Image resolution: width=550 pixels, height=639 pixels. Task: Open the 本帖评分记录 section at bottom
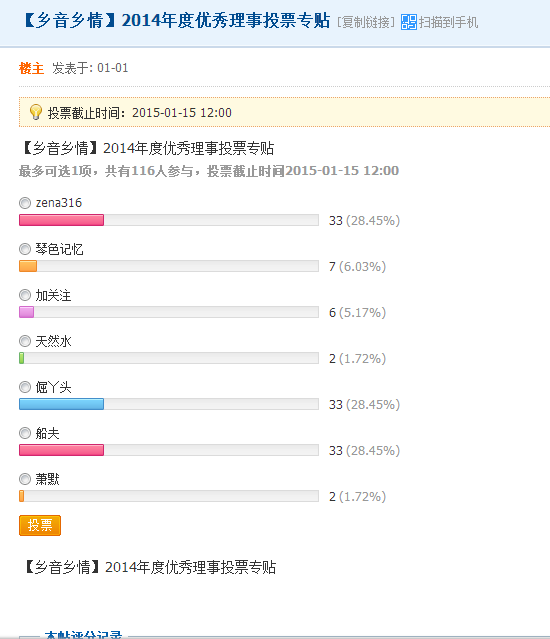[83, 635]
